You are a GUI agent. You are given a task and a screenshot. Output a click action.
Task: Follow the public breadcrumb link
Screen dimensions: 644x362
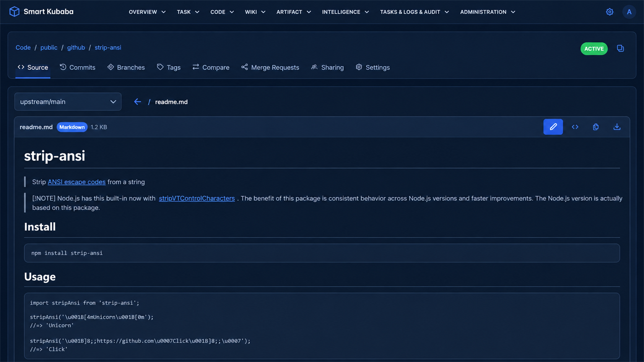(x=49, y=48)
